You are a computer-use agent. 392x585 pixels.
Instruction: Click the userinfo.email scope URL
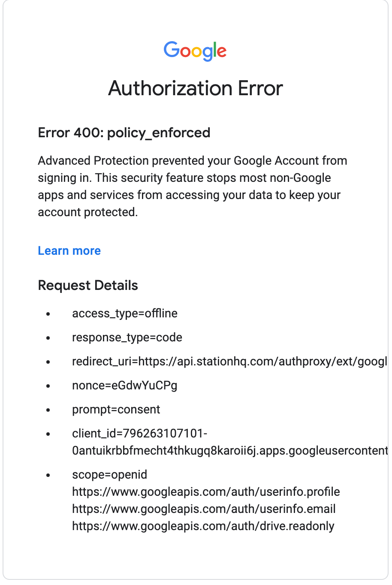[x=204, y=509]
